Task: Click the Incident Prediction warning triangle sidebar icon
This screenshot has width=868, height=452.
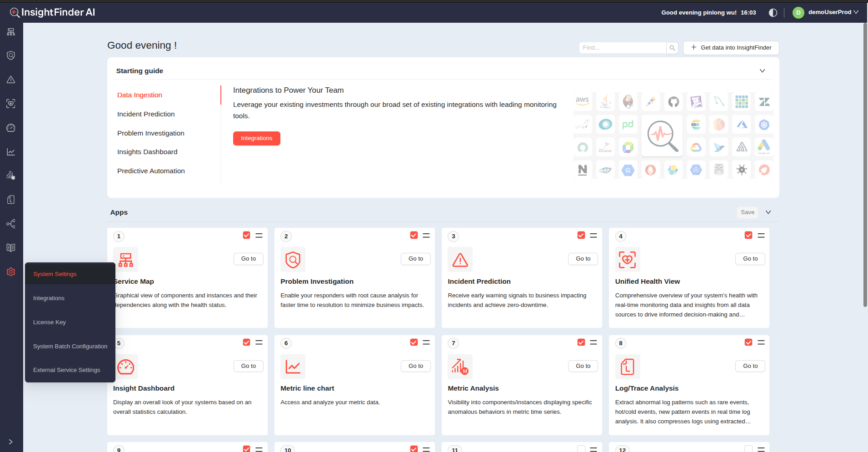Action: [11, 80]
